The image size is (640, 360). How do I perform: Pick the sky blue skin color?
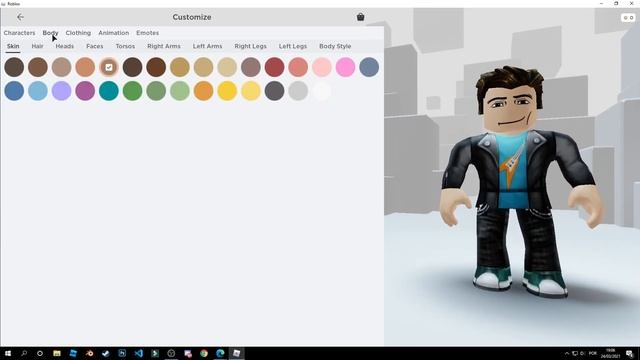pos(38,91)
